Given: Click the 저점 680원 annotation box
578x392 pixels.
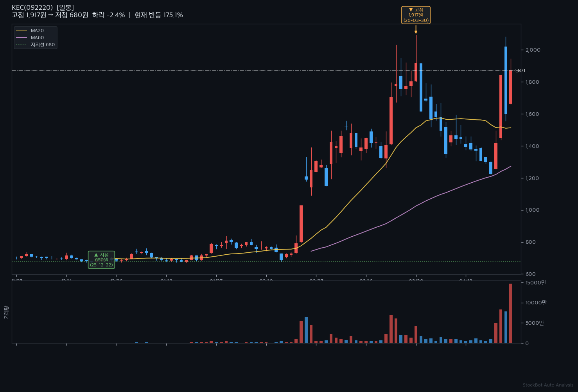Looking at the screenshot, I should click(x=101, y=260).
